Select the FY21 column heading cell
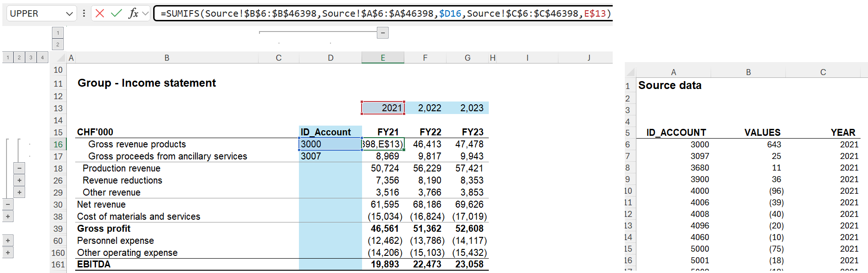This screenshot has height=273, width=868. pos(383,132)
